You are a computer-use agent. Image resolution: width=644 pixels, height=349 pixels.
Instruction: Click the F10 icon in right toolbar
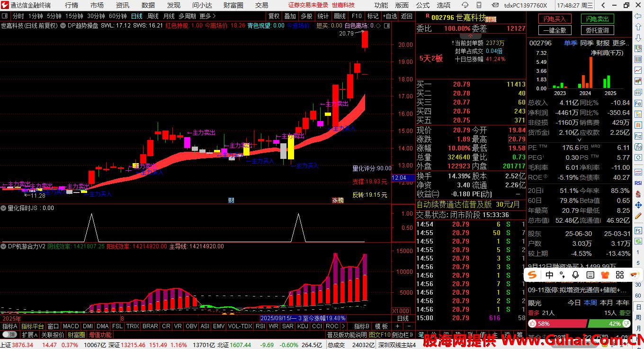[638, 103]
